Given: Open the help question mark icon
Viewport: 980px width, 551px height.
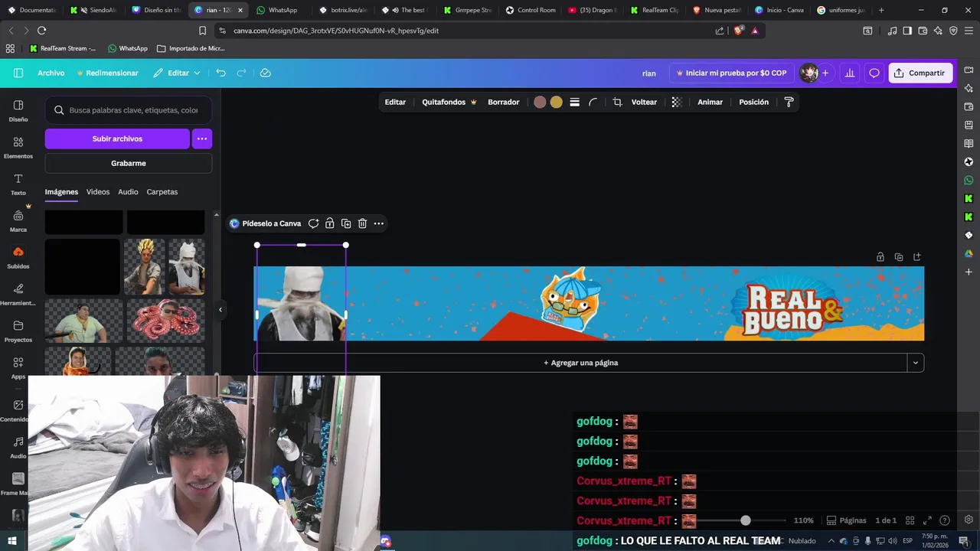Looking at the screenshot, I should [x=945, y=520].
